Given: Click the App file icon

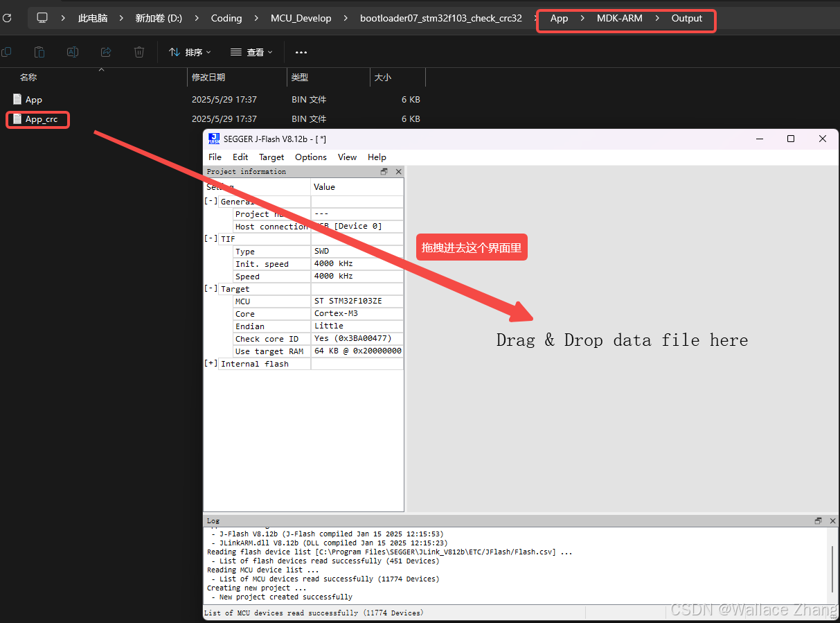Looking at the screenshot, I should [x=17, y=99].
